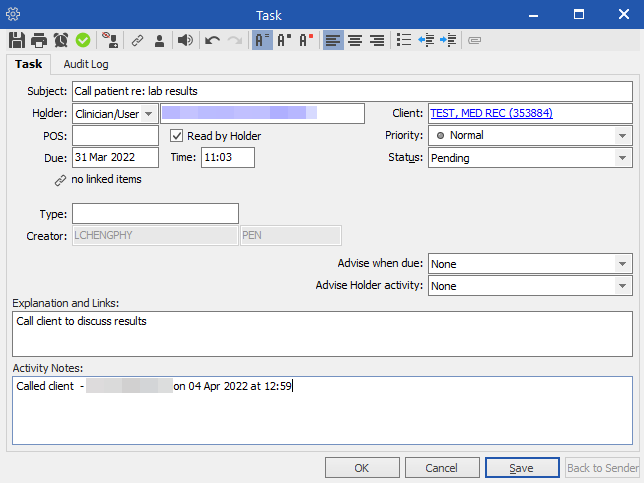Open the Advise when due dropdown
The image size is (644, 483).
coord(622,264)
